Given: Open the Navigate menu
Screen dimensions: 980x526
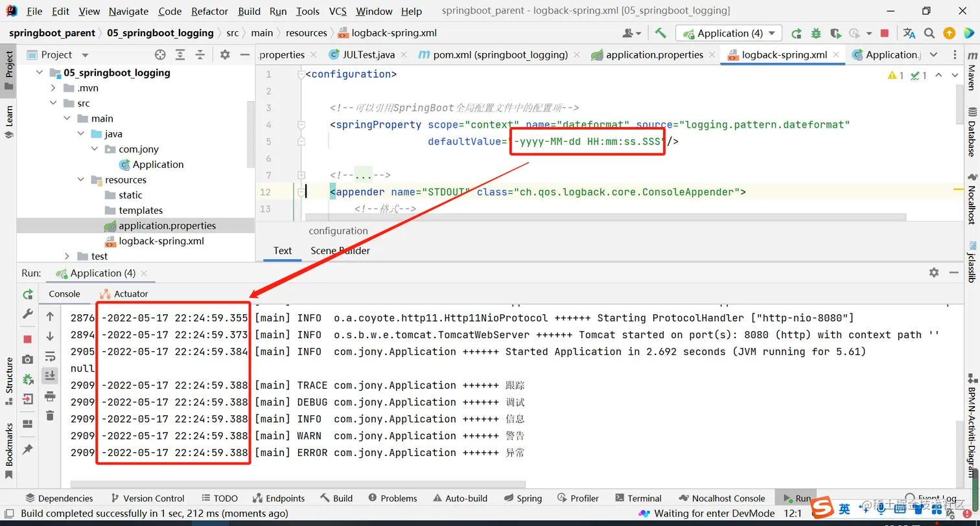Looking at the screenshot, I should coord(128,11).
